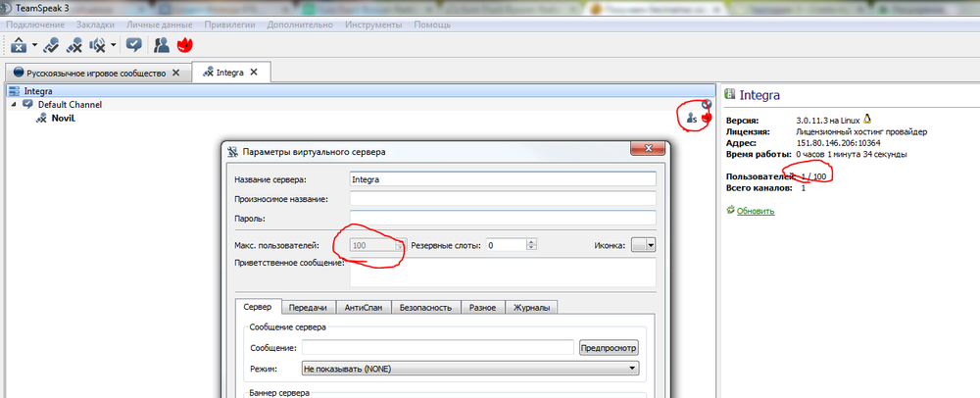Click the Default Channel speech bubble icon
Screen dimensions: 980x398
click(28, 104)
